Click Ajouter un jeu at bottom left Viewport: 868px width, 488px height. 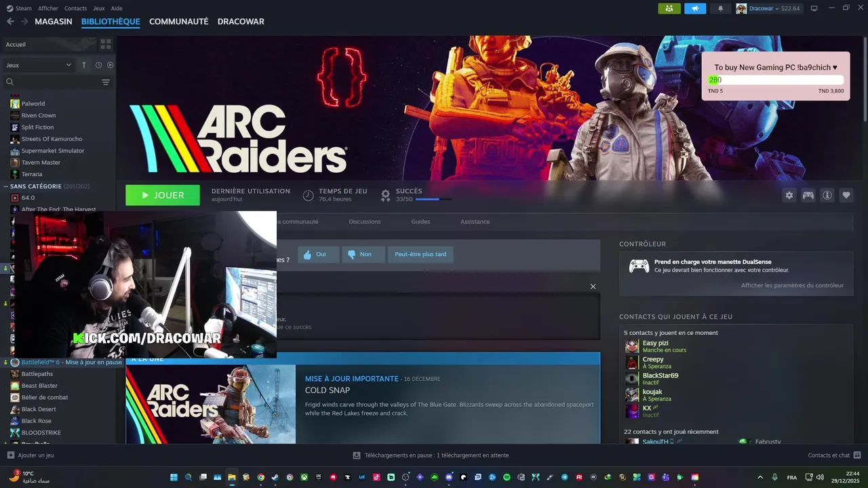click(31, 455)
